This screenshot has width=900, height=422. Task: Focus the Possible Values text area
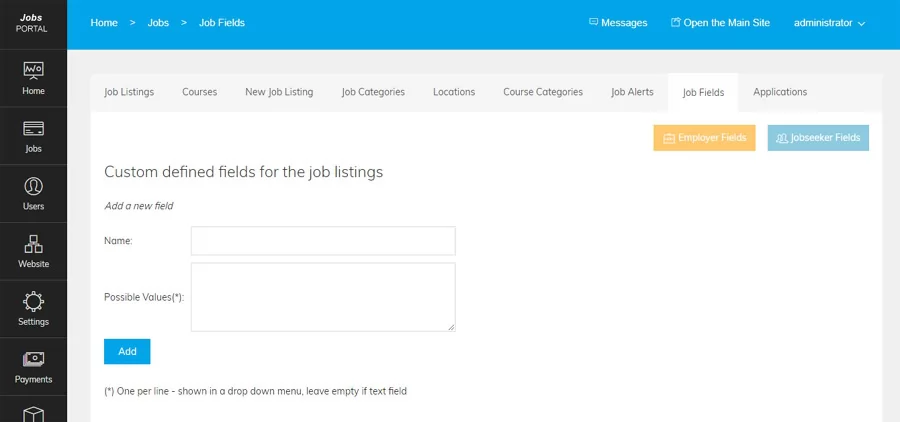click(x=323, y=297)
